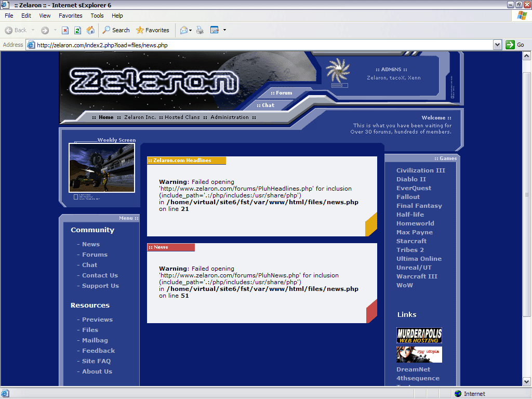This screenshot has width=532, height=399.
Task: Select Forums under Community menu
Action: [95, 255]
